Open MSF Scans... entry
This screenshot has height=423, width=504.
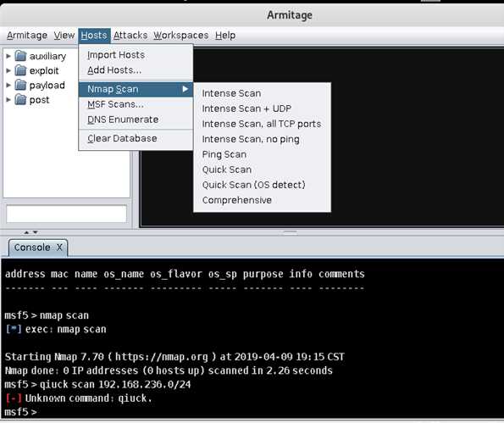click(136, 104)
